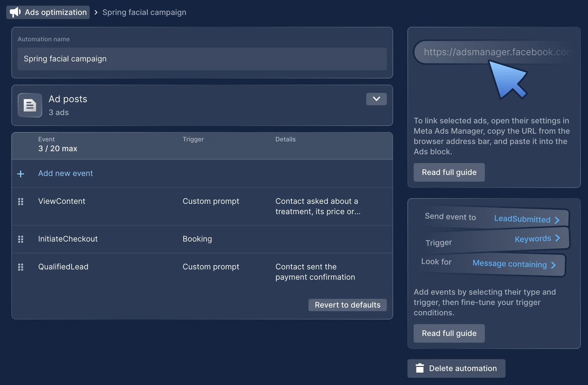Click Revert to defaults button

tap(348, 305)
